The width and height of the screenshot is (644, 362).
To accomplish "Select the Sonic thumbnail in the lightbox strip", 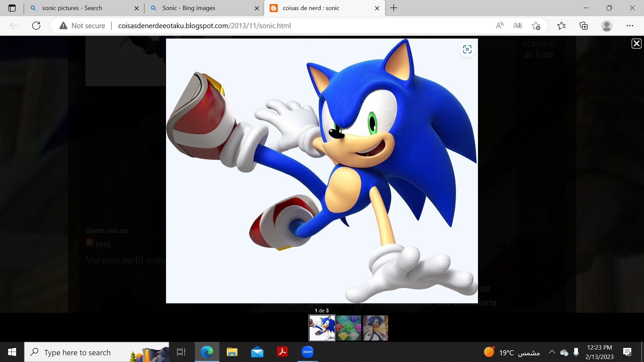I will (322, 328).
